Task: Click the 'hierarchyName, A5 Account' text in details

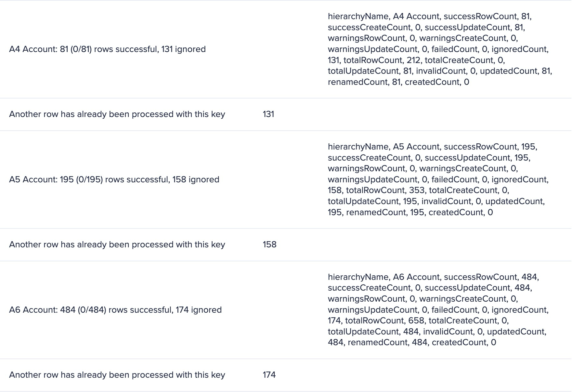Action: (383, 147)
